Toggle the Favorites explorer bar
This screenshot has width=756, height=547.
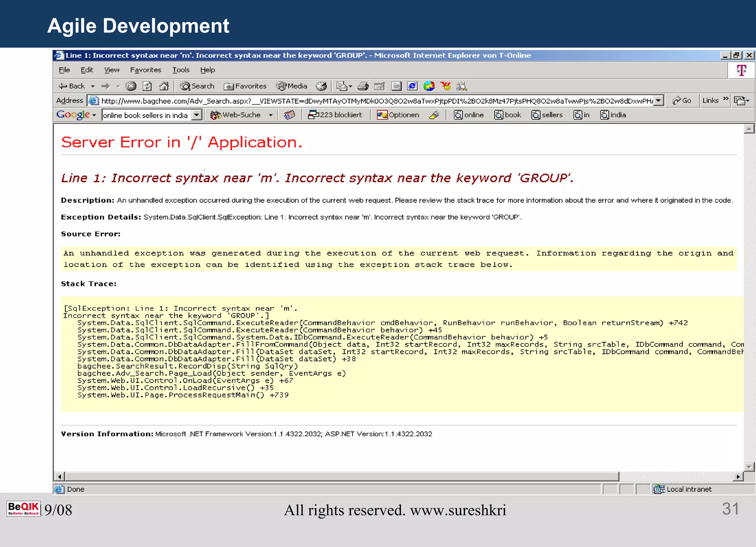(245, 86)
